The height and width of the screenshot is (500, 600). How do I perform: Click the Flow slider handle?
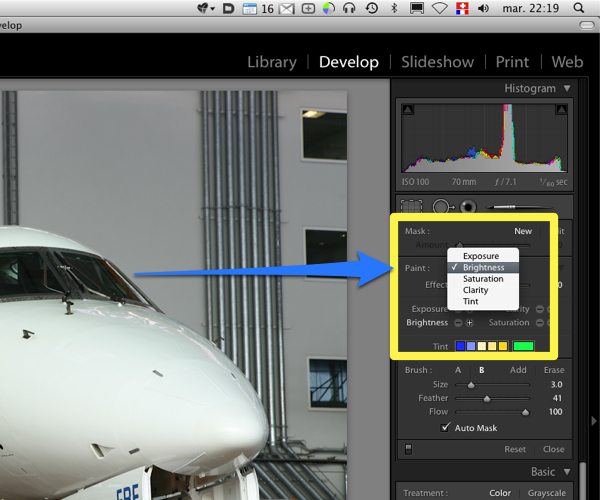tap(526, 412)
